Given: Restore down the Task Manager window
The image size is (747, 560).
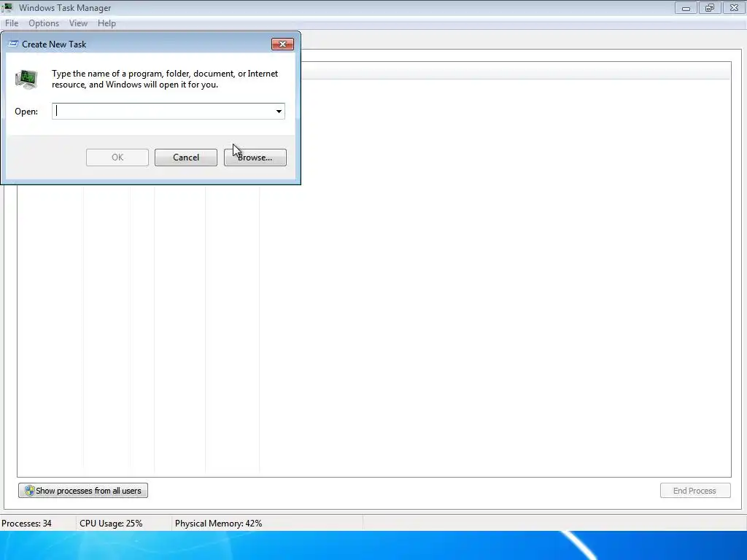Looking at the screenshot, I should (x=710, y=7).
